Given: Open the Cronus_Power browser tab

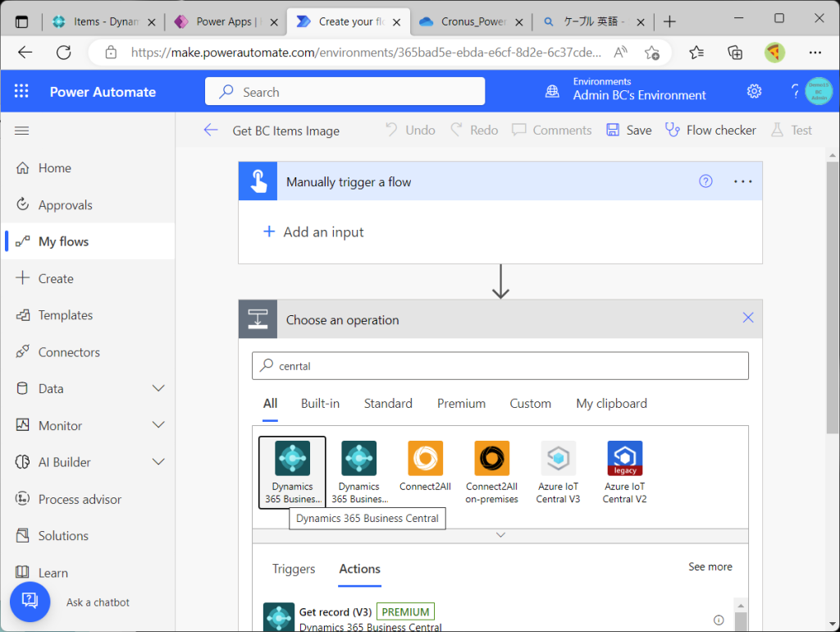Looking at the screenshot, I should tap(472, 21).
